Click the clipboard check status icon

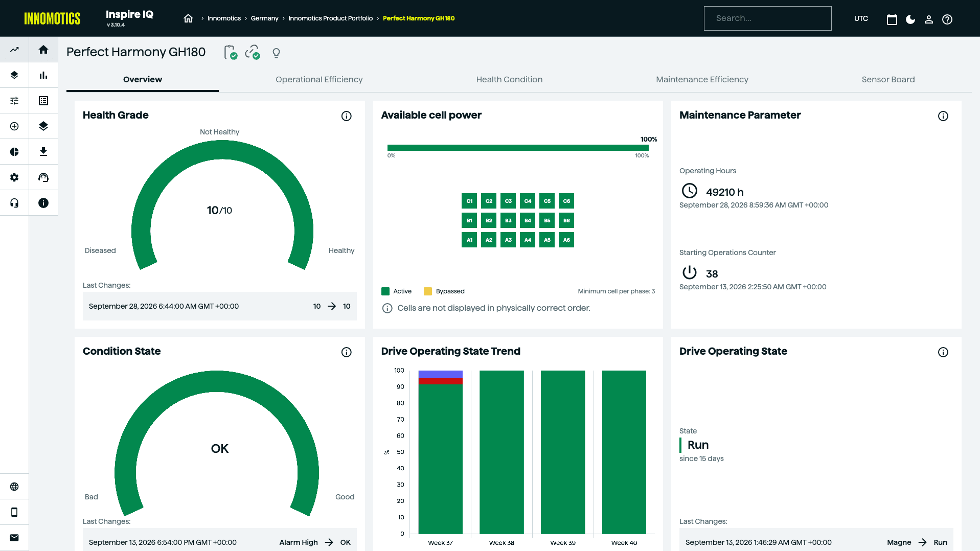[x=231, y=52]
